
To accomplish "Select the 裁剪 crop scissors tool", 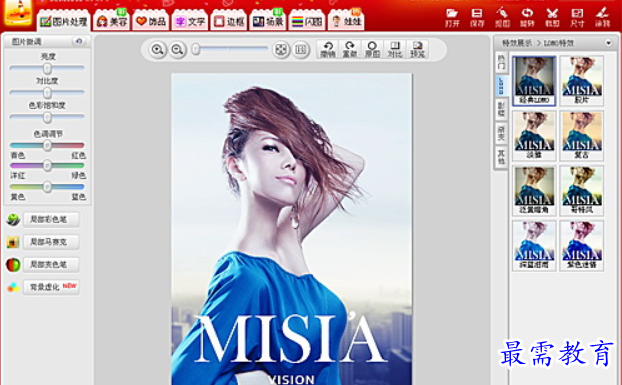I will [552, 17].
